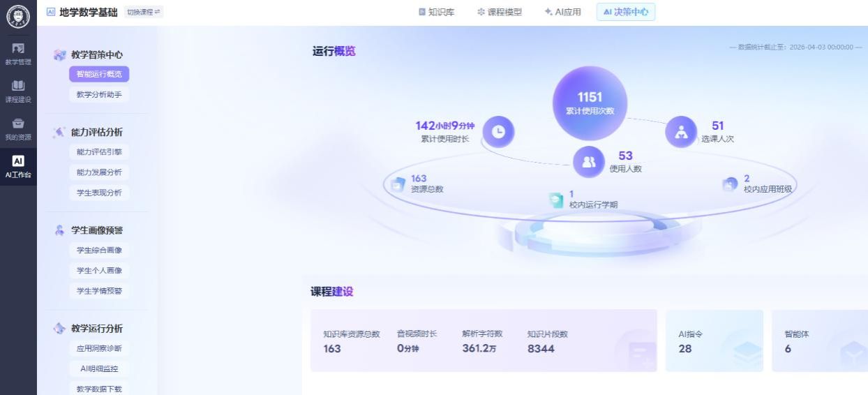This screenshot has height=395, width=868.
Task: Click the 使用人数 people icon
Action: tap(588, 162)
